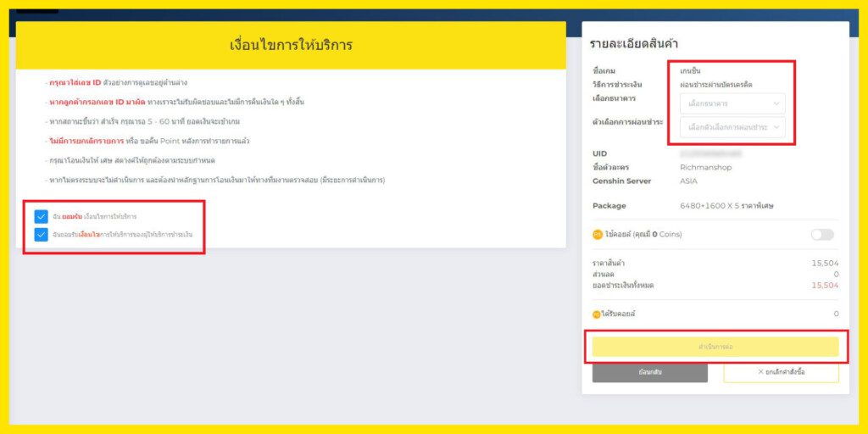This screenshot has height=434, width=868.
Task: Click the red 15,504 total payment amount
Action: [x=824, y=286]
